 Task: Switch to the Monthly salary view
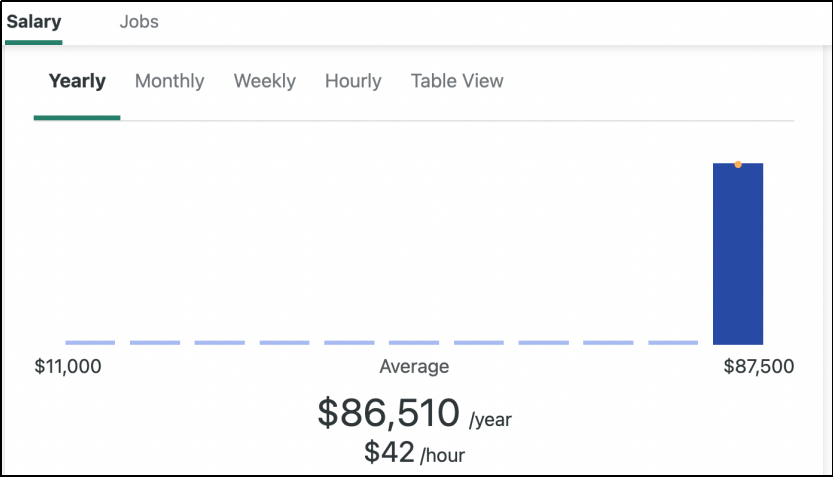(169, 81)
